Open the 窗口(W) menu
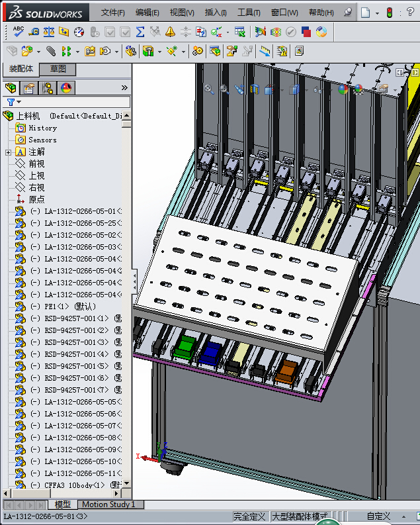Viewport: 420px width, 525px height. coord(284,13)
